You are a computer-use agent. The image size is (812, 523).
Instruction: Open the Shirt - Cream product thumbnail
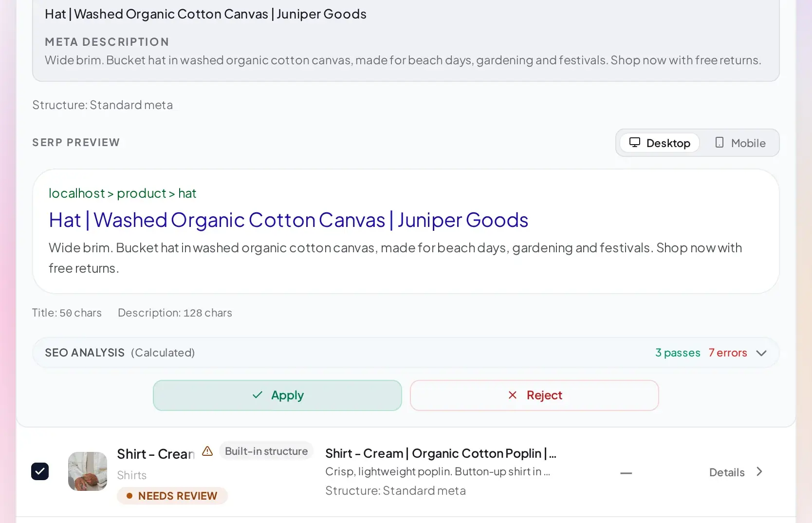tap(88, 471)
